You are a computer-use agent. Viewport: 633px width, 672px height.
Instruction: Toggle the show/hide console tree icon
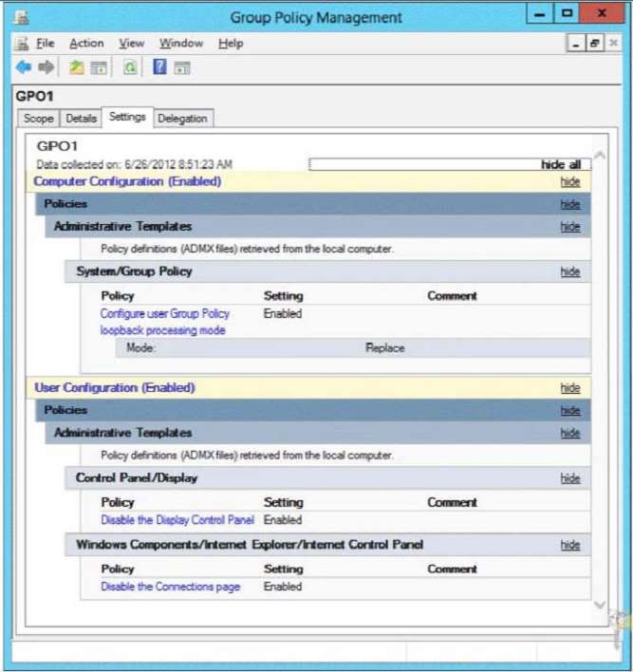(x=99, y=67)
